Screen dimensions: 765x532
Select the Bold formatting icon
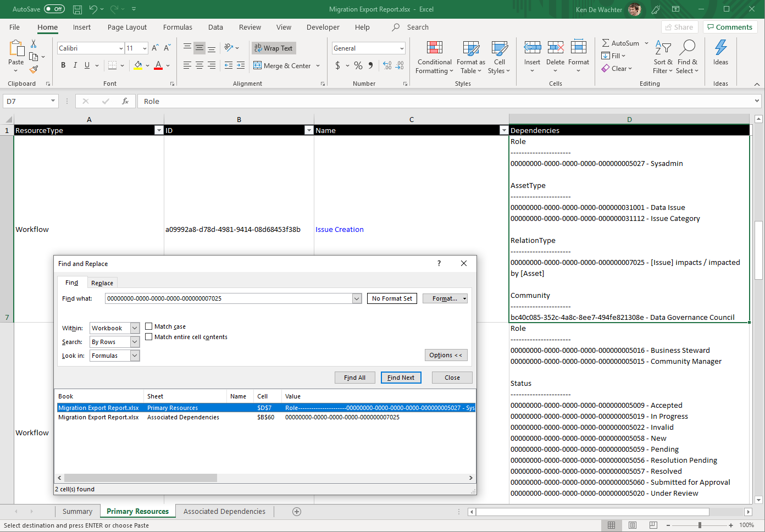[63, 65]
